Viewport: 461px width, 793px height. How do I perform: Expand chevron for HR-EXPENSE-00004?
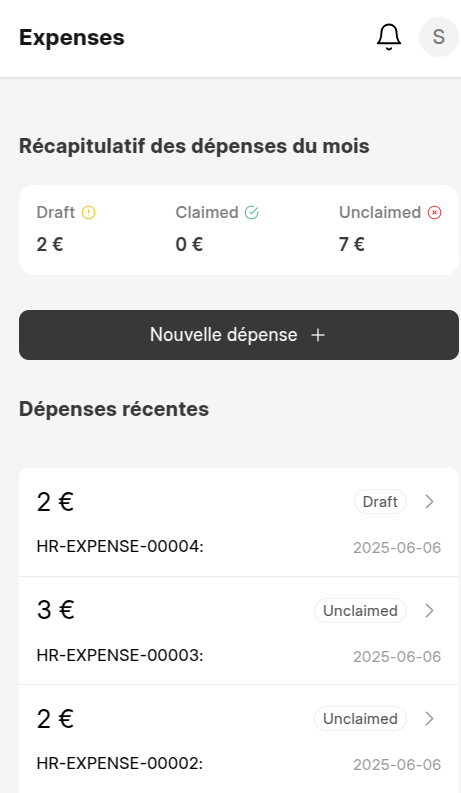[x=429, y=502]
